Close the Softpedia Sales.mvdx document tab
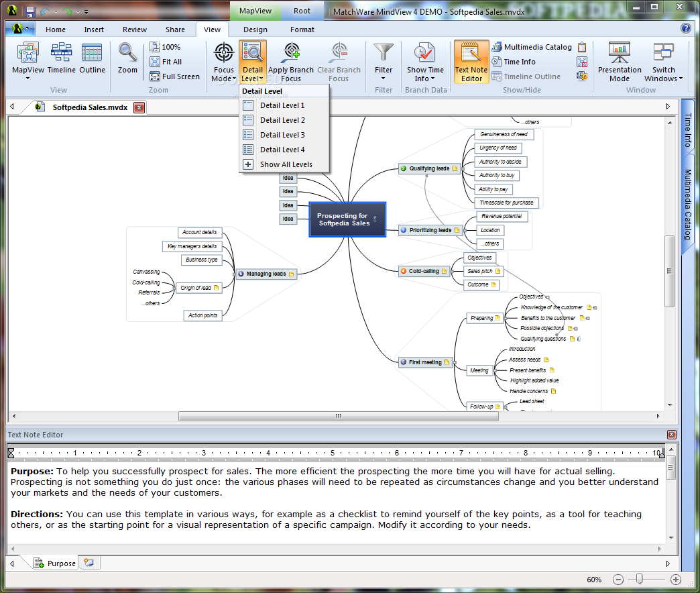The width and height of the screenshot is (700, 593). (139, 107)
